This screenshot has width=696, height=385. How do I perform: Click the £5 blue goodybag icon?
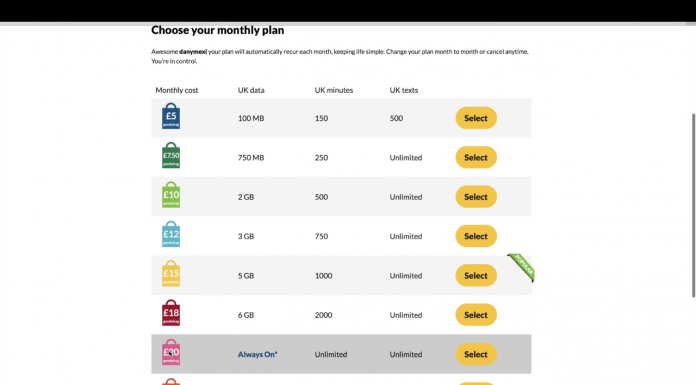point(171,116)
